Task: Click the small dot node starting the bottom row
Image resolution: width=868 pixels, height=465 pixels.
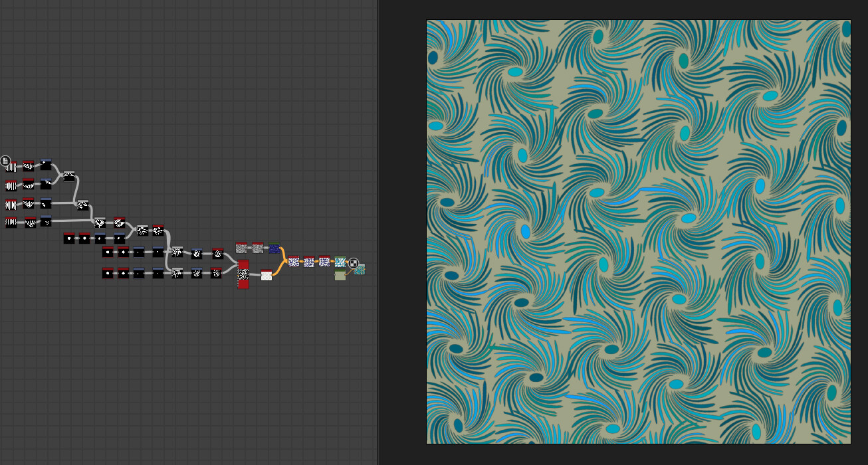Action: coord(108,272)
